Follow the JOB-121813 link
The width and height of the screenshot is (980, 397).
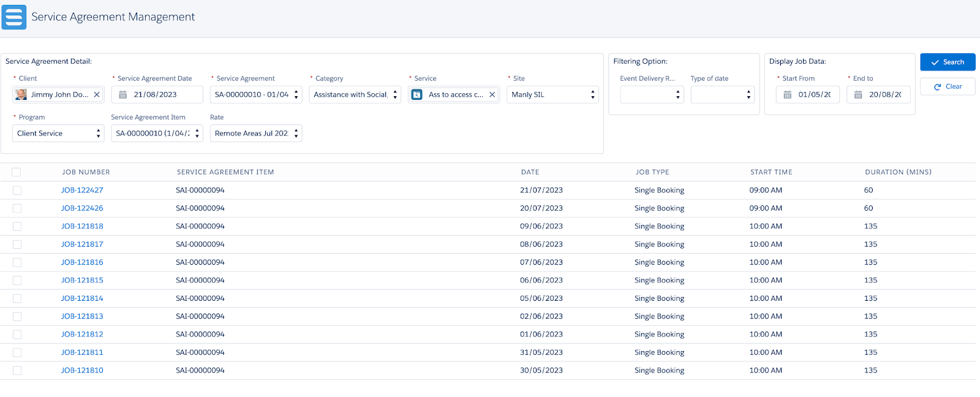click(82, 316)
